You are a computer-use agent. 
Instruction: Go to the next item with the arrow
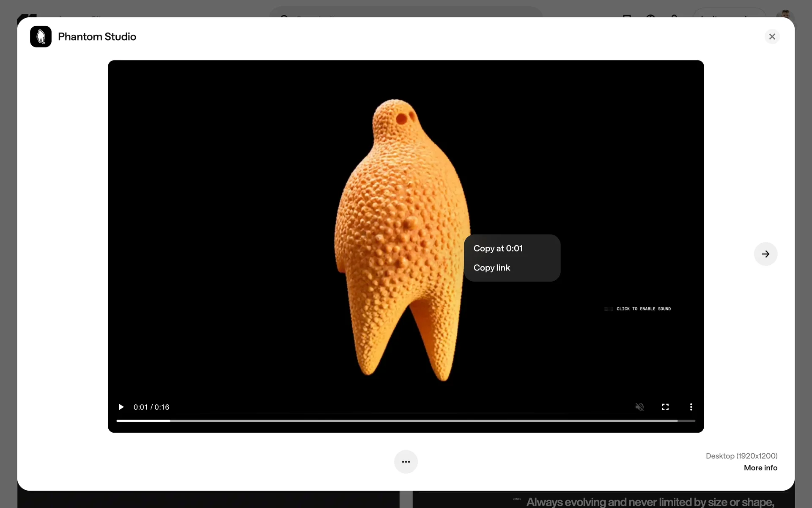click(765, 254)
